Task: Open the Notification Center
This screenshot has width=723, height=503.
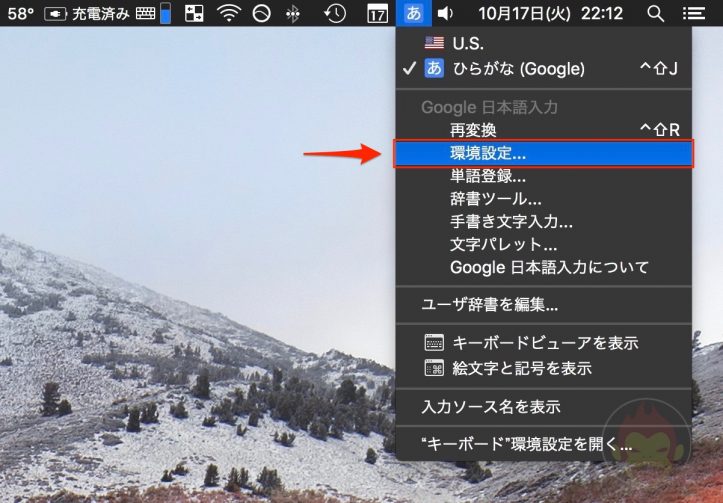Action: click(694, 14)
